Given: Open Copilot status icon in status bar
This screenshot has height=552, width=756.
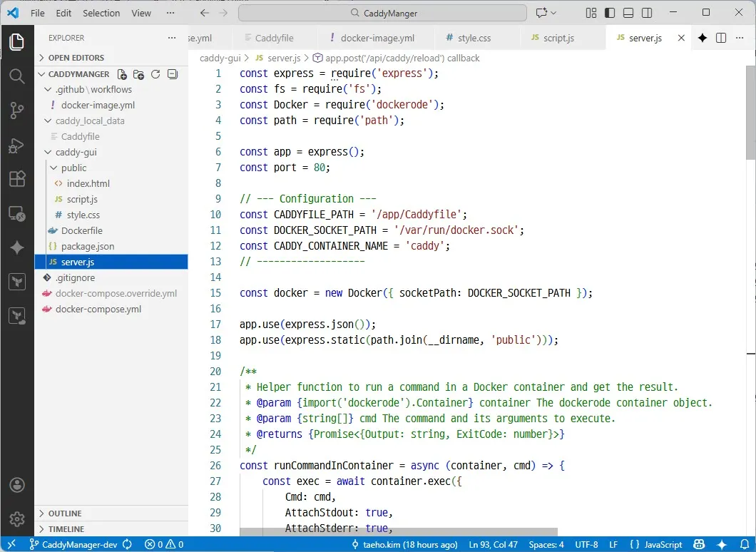Looking at the screenshot, I should click(x=699, y=544).
